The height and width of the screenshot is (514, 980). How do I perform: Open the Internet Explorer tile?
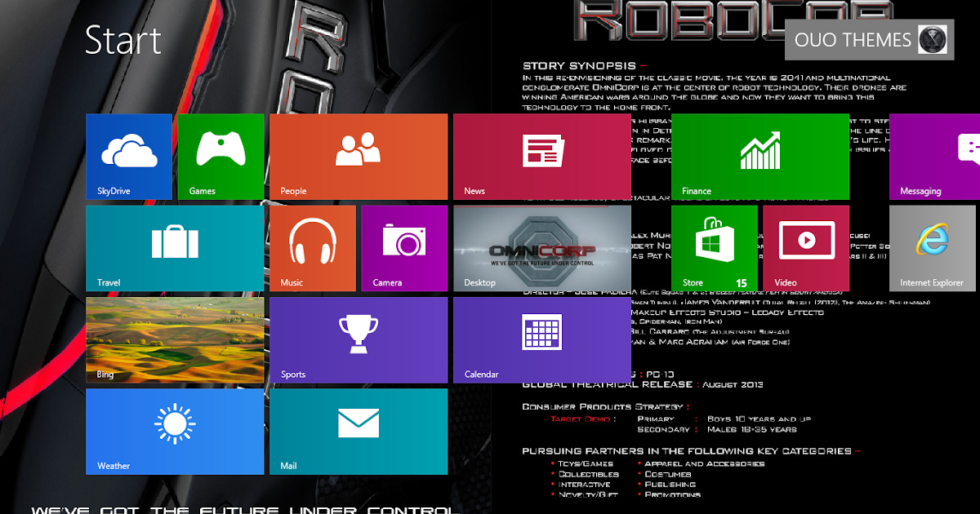point(933,248)
